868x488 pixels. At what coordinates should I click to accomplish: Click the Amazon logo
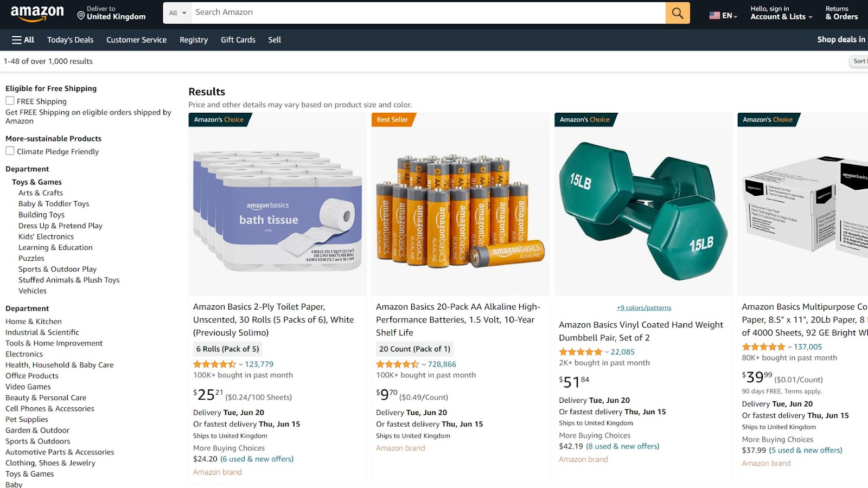tap(37, 13)
